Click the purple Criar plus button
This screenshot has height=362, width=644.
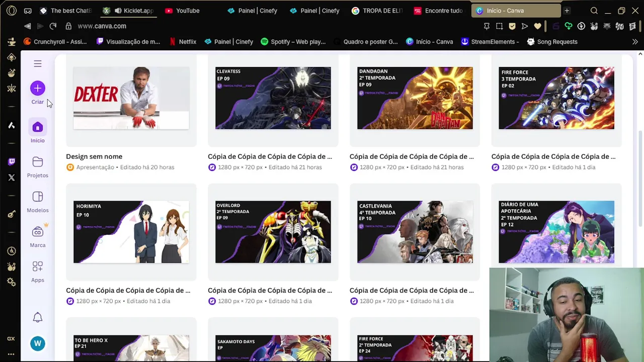[37, 88]
